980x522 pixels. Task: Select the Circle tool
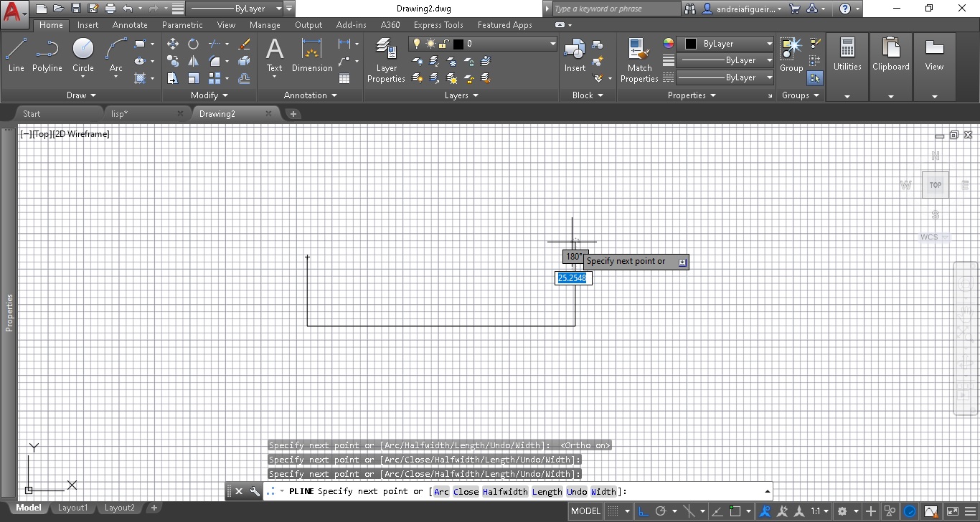[83, 56]
